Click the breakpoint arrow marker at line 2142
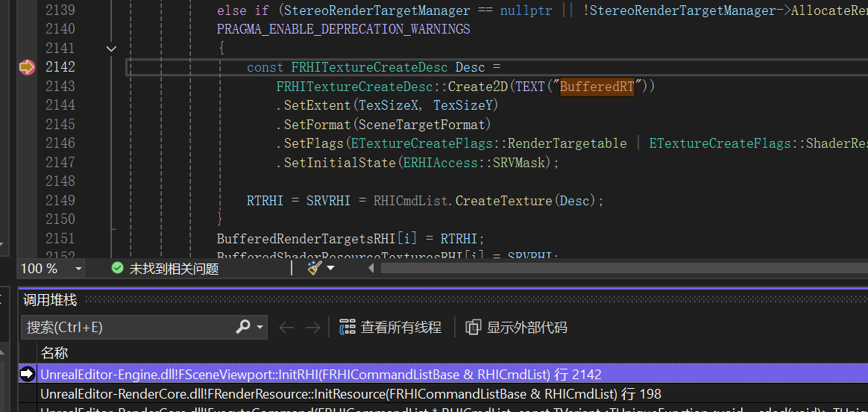 tap(27, 68)
